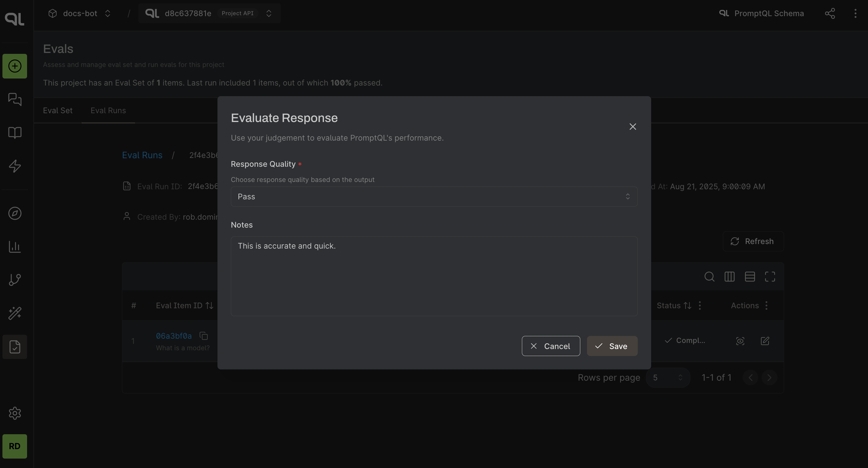Open the Evals checklist sidebar icon
Image resolution: width=868 pixels, height=468 pixels.
(x=15, y=347)
